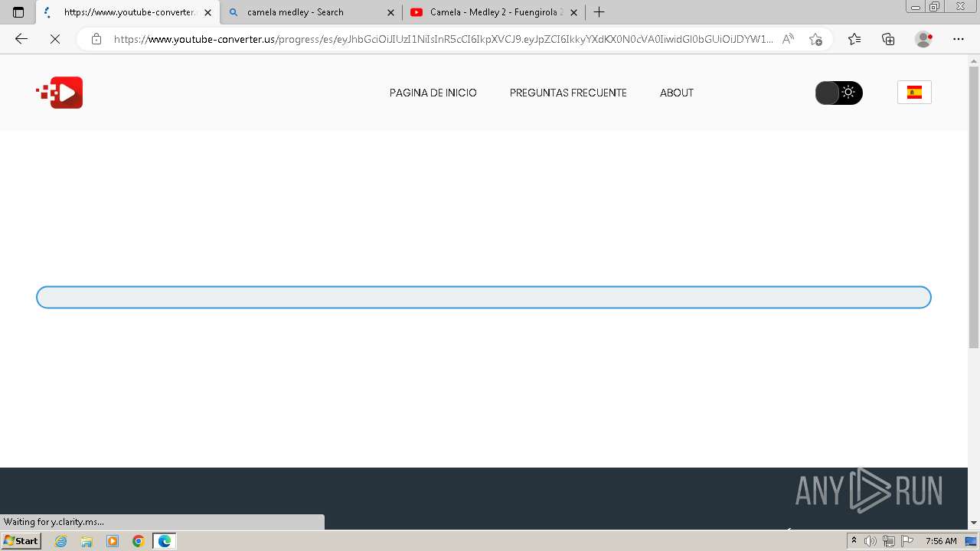Open PREGUNTAS FRECUENTE menu link
The height and width of the screenshot is (551, 980).
[568, 93]
